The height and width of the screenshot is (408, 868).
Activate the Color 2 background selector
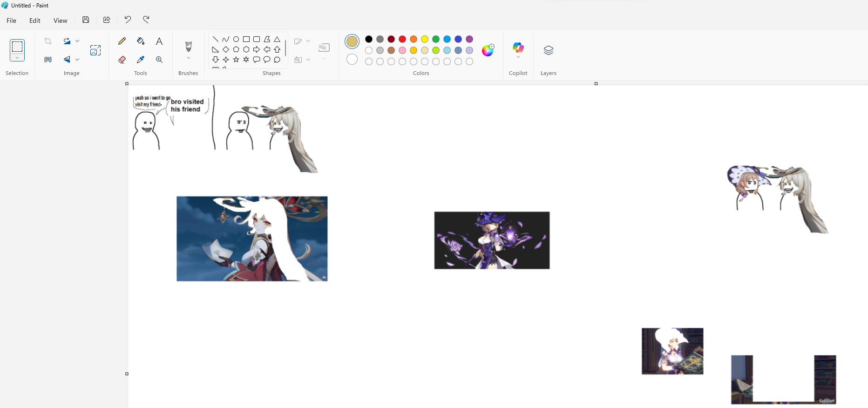point(352,59)
